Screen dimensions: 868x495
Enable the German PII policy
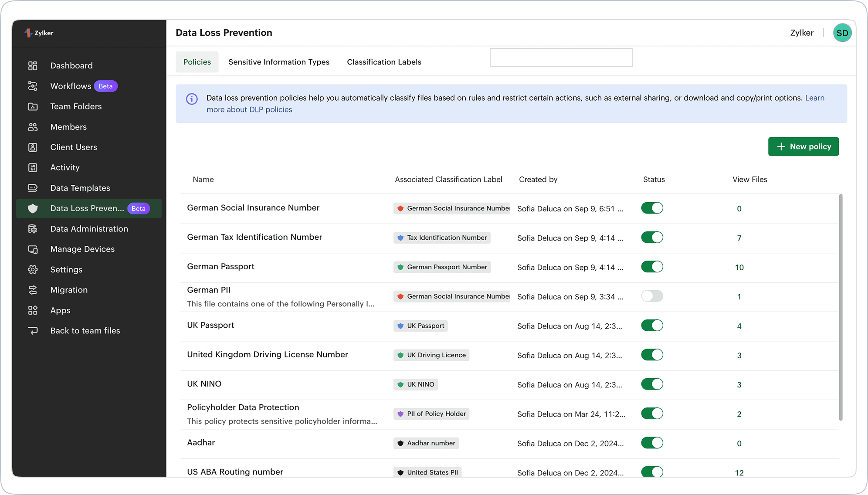652,296
